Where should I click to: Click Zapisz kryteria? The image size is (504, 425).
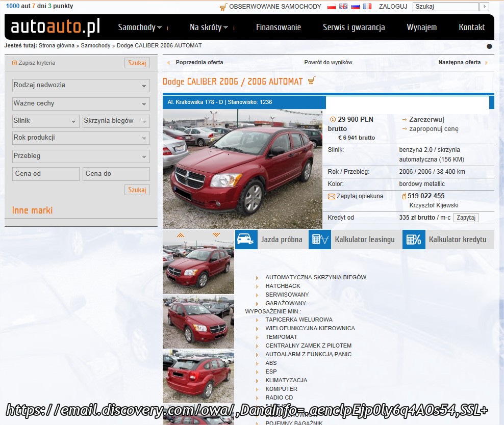click(x=37, y=63)
